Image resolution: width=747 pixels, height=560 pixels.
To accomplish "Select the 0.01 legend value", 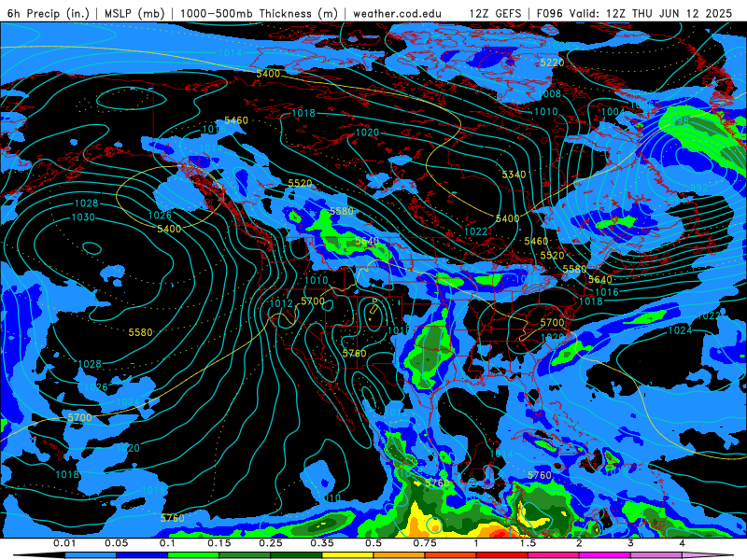I will point(64,543).
